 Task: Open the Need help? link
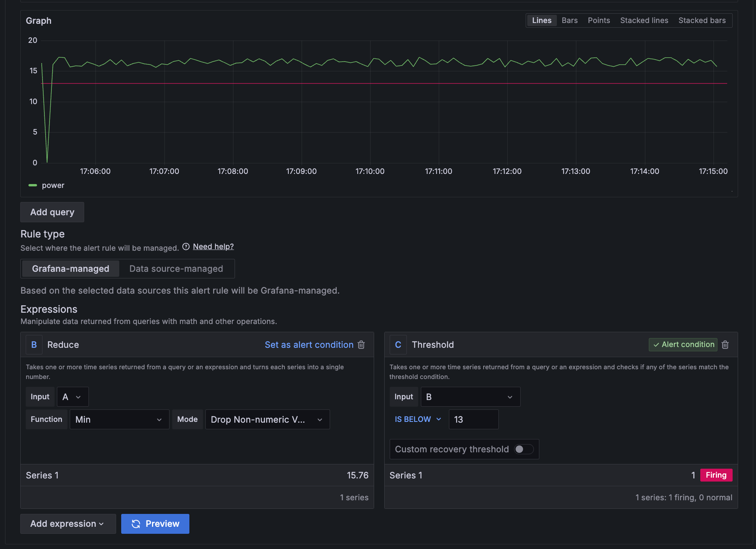click(213, 246)
